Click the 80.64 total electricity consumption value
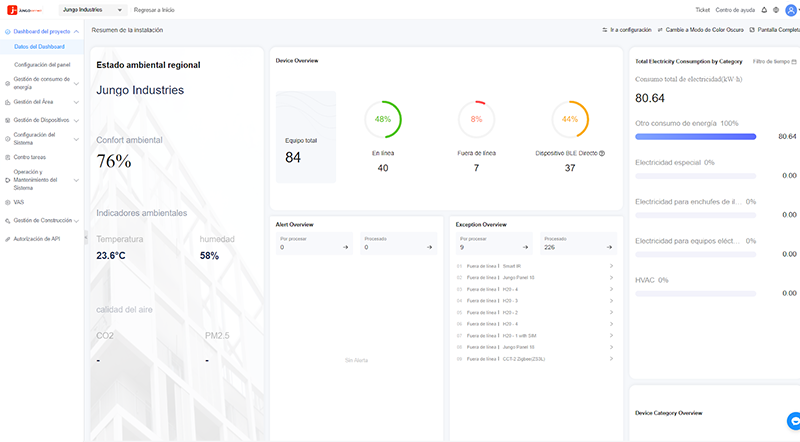Screen dimensions: 800x442 point(649,98)
